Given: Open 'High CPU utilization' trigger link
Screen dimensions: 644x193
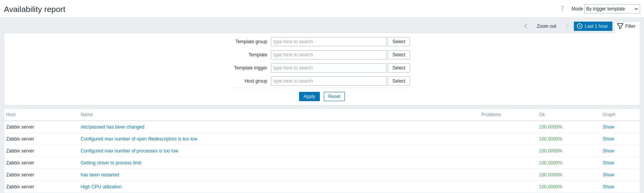Looking at the screenshot, I should coord(101,187).
